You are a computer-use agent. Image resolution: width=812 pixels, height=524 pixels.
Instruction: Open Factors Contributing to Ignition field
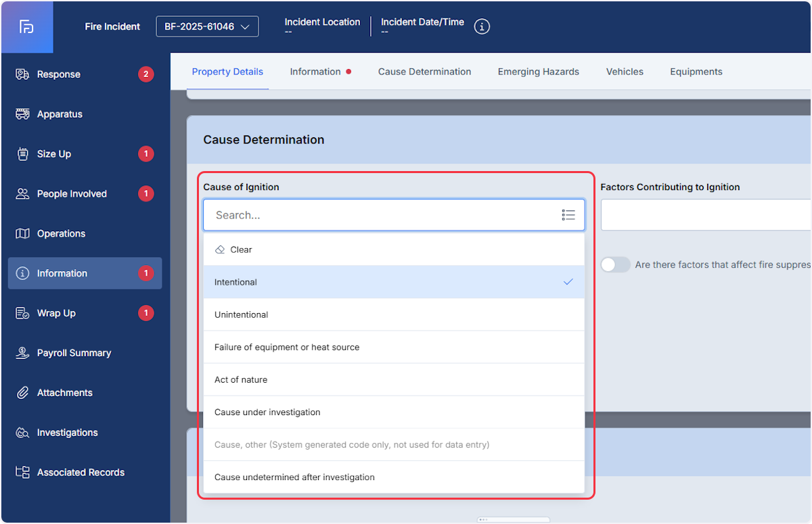[x=706, y=215]
